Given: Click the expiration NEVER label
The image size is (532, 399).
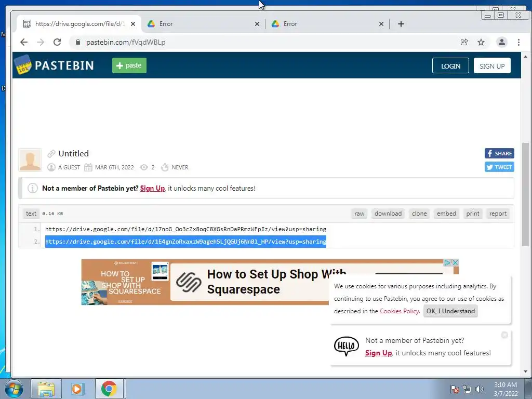Looking at the screenshot, I should coord(180,167).
